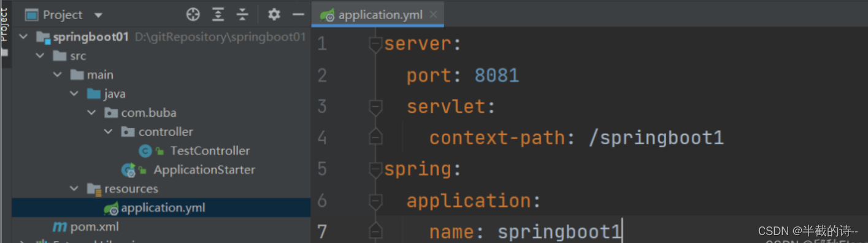Fold the servlet block in the gutter
Image resolution: width=868 pixels, height=243 pixels.
[x=375, y=107]
